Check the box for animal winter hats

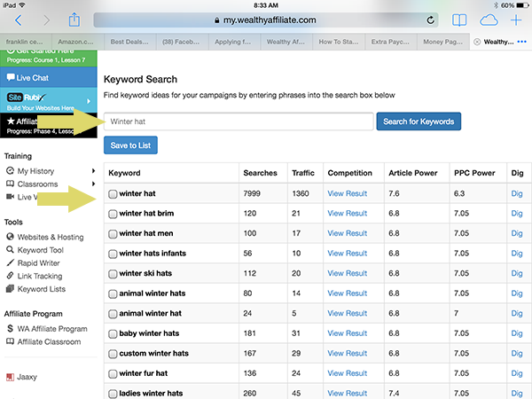(113, 293)
